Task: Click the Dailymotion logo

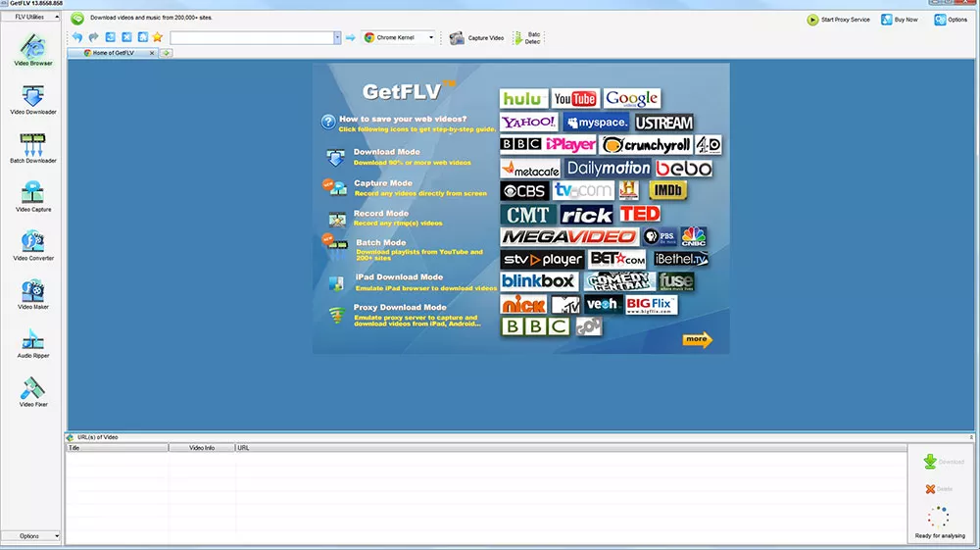Action: point(609,168)
